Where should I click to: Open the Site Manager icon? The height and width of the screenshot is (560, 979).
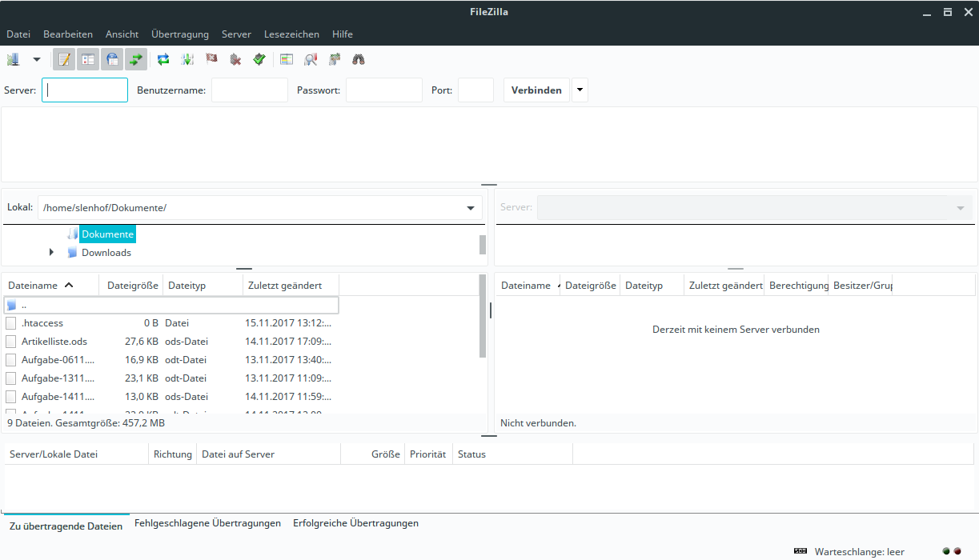(x=13, y=59)
